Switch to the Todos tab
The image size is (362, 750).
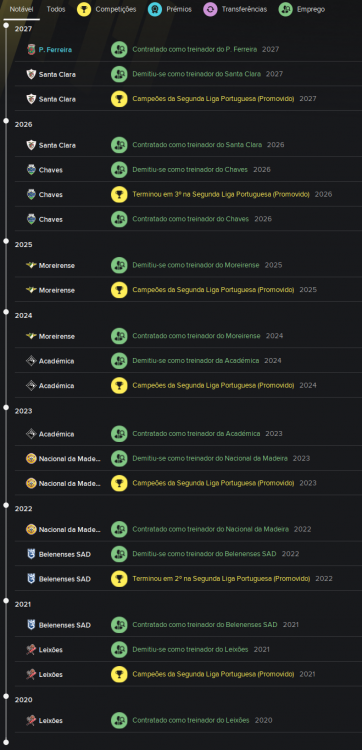tap(56, 10)
